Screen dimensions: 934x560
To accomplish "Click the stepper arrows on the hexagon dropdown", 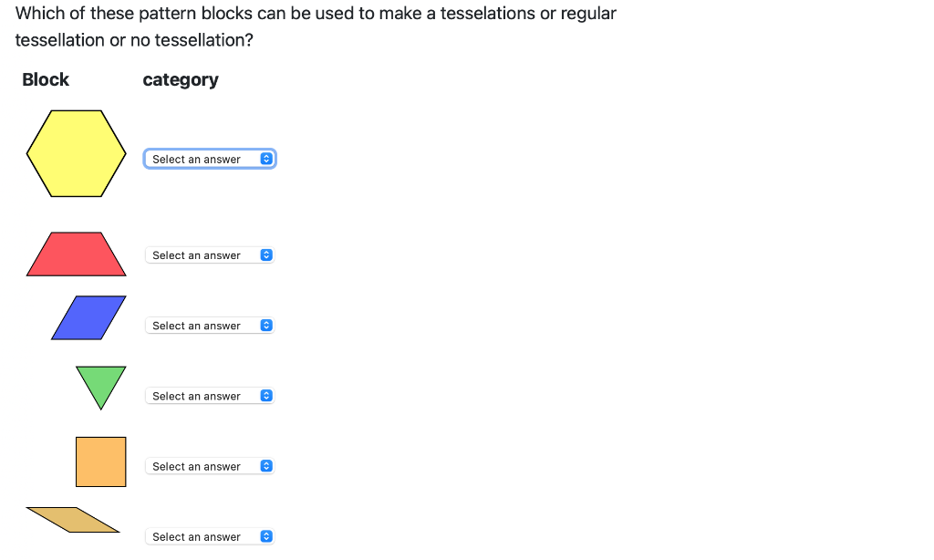I will coord(266,158).
